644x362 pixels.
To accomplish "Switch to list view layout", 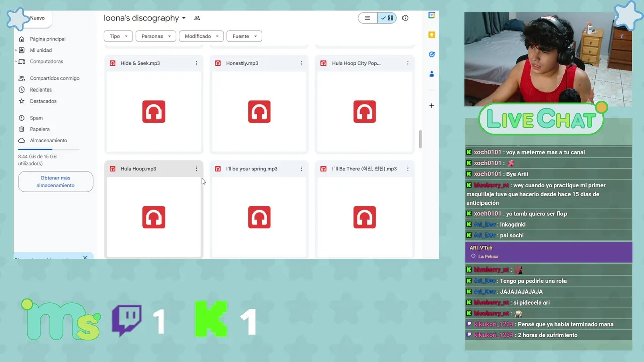I will point(368,18).
